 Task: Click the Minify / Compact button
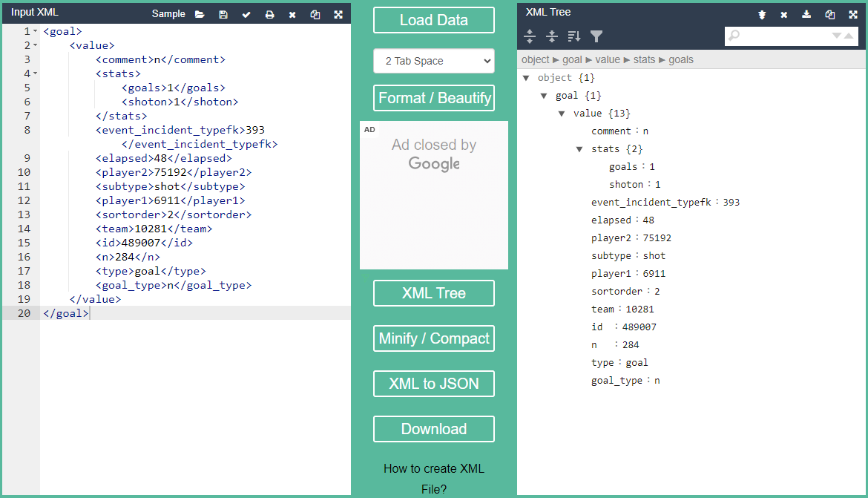tap(433, 338)
